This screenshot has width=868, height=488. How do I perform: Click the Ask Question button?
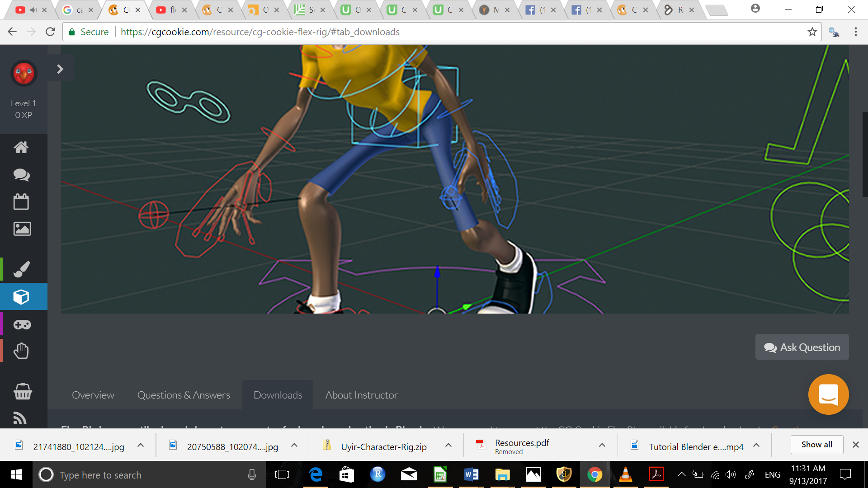pyautogui.click(x=802, y=347)
